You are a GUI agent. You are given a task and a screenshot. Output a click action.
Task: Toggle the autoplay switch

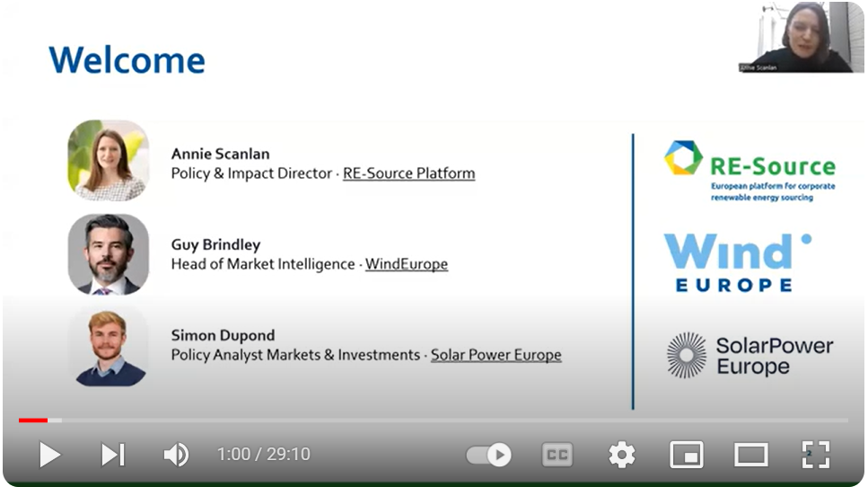(489, 455)
